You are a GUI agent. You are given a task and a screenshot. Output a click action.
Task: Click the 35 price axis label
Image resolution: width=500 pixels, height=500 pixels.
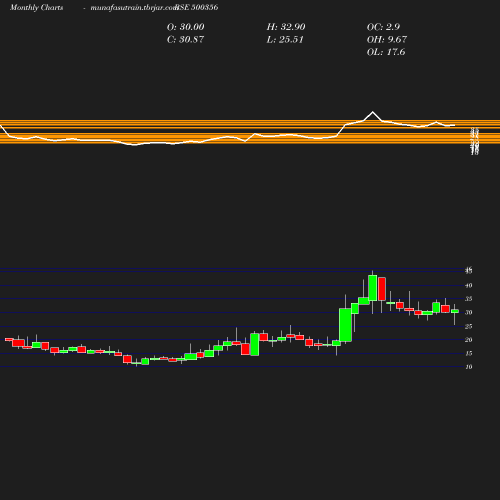point(469,299)
